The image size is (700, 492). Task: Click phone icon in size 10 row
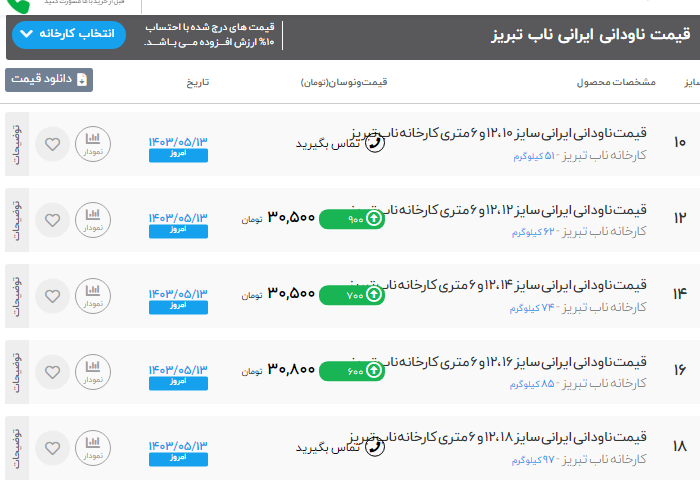(x=375, y=143)
